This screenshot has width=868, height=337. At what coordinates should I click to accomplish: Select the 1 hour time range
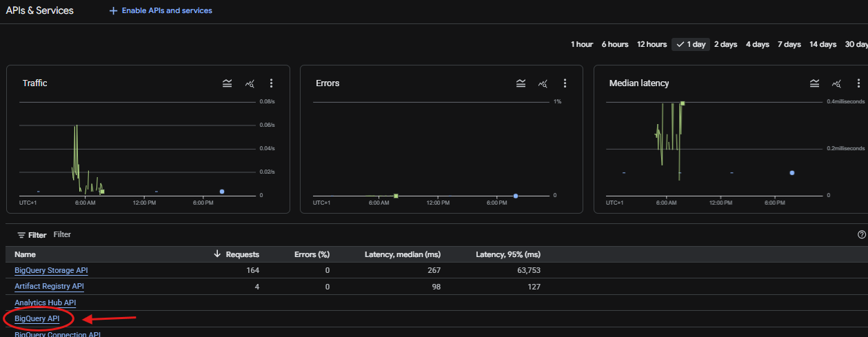pos(582,44)
